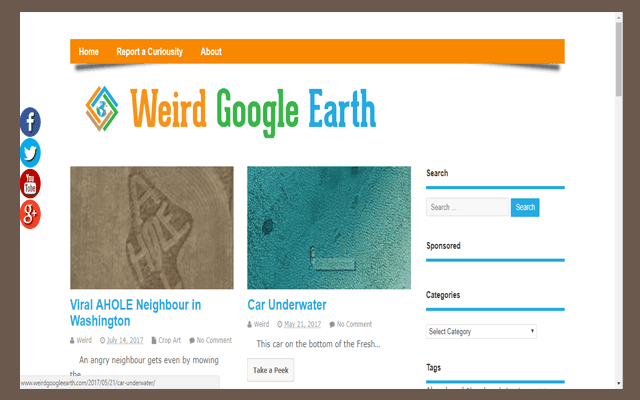Expand the Select Category dropdown
The width and height of the screenshot is (640, 400).
[x=481, y=331]
